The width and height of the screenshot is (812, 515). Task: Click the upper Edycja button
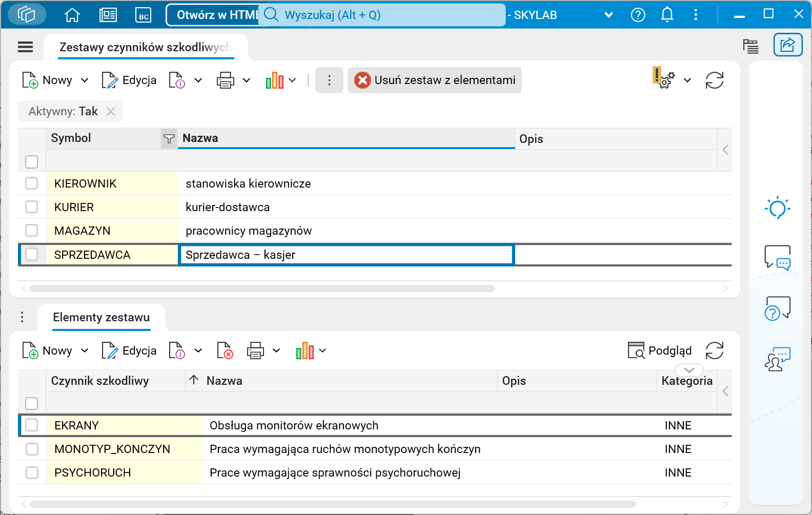129,80
